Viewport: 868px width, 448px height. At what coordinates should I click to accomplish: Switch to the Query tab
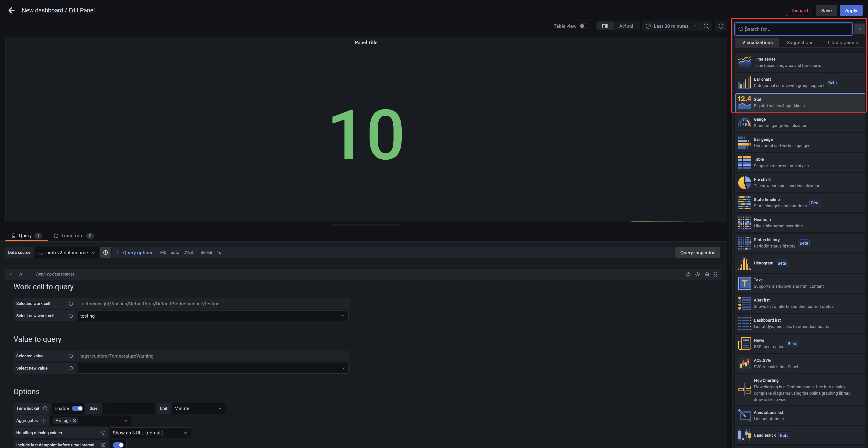[x=26, y=236]
